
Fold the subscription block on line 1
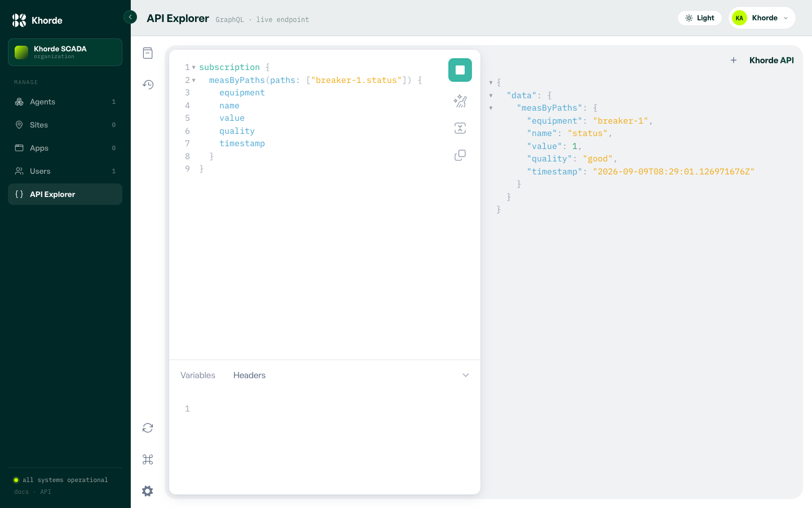point(193,67)
